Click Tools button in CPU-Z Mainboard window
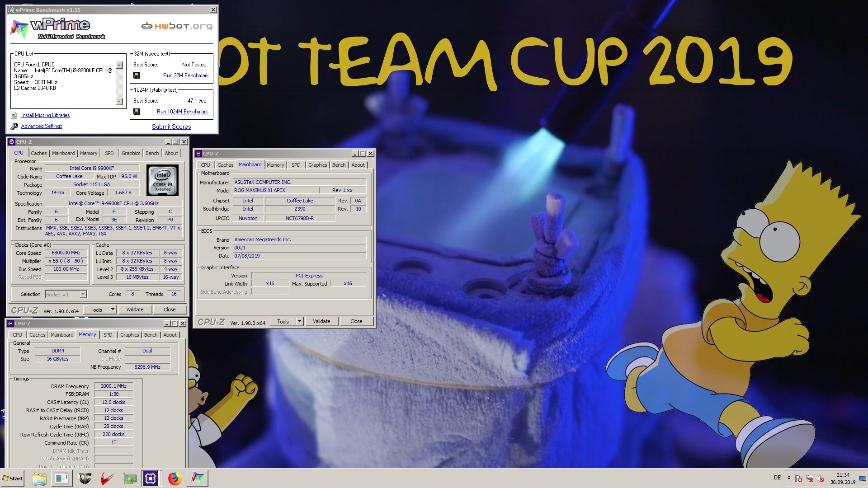Screen dimensions: 868x488 [283, 321]
